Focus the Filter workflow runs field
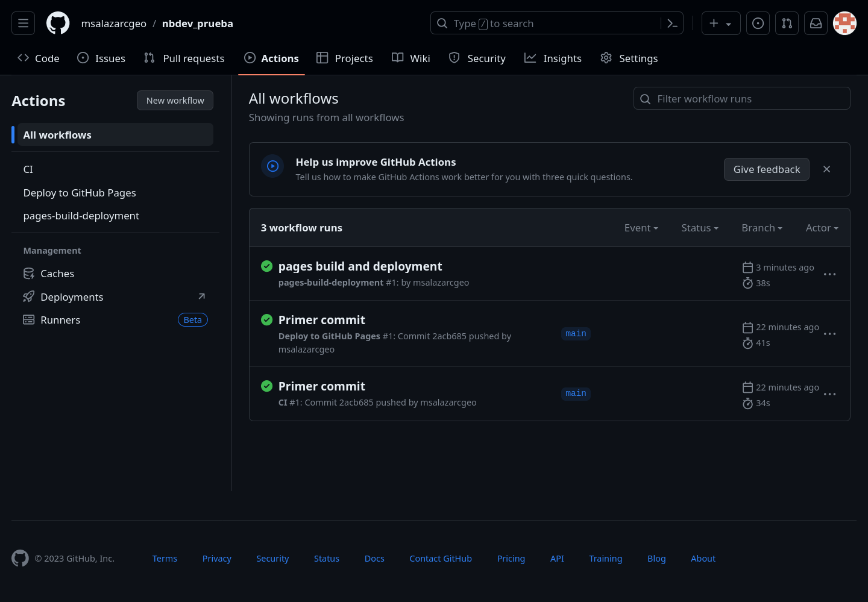868x602 pixels. [747, 99]
